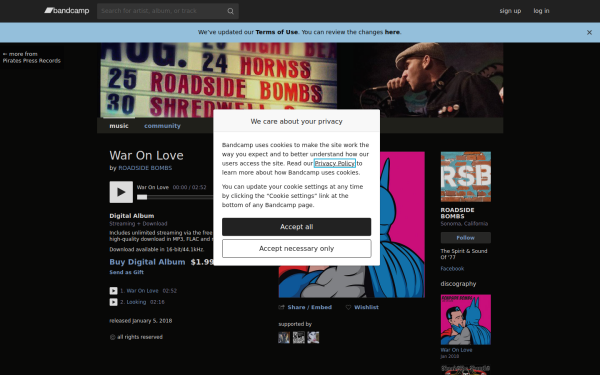Open first supporter avatar thumbnail

point(284,338)
